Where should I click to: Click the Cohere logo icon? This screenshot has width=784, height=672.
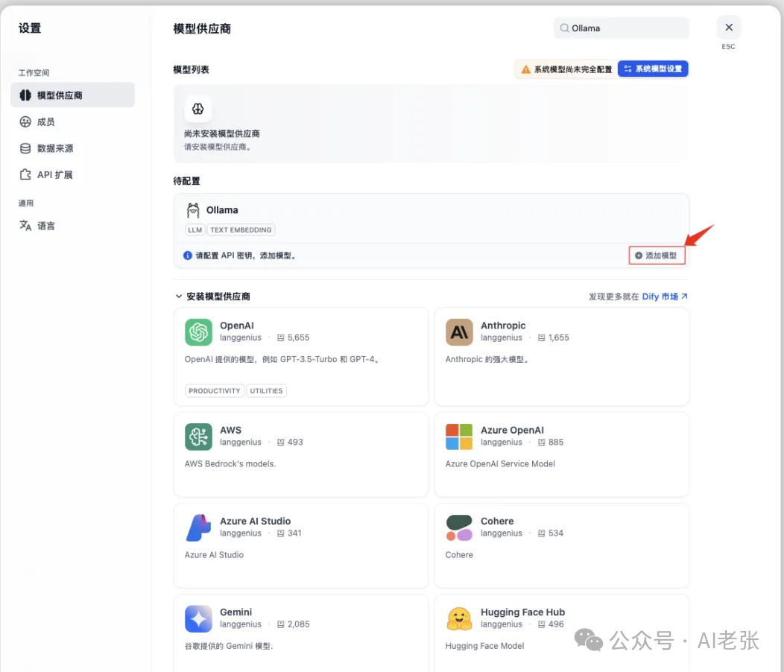pos(459,527)
